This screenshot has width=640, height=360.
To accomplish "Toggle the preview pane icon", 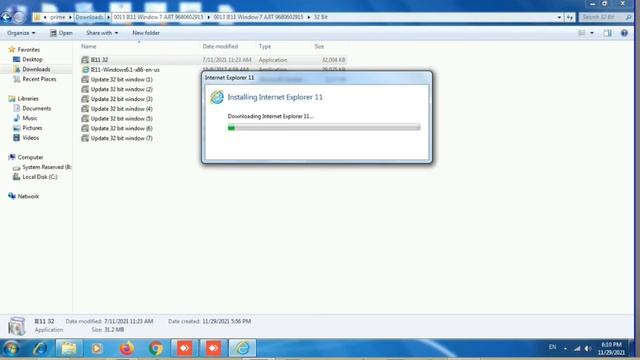I will (x=607, y=33).
